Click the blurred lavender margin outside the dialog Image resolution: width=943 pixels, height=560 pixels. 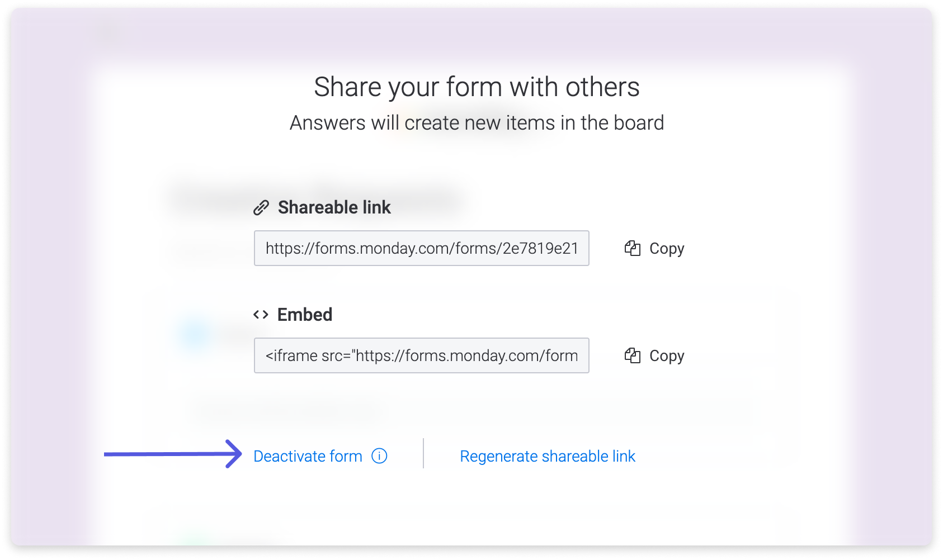(48, 279)
